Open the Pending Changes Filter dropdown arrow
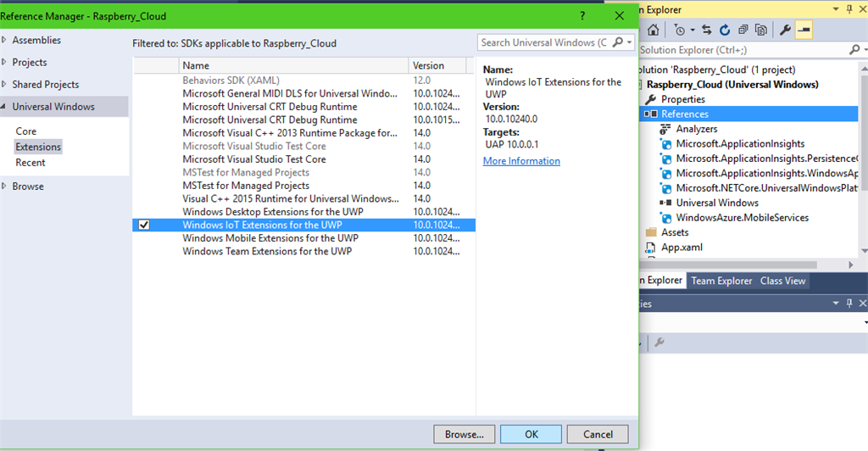The image size is (868, 451). click(x=692, y=30)
